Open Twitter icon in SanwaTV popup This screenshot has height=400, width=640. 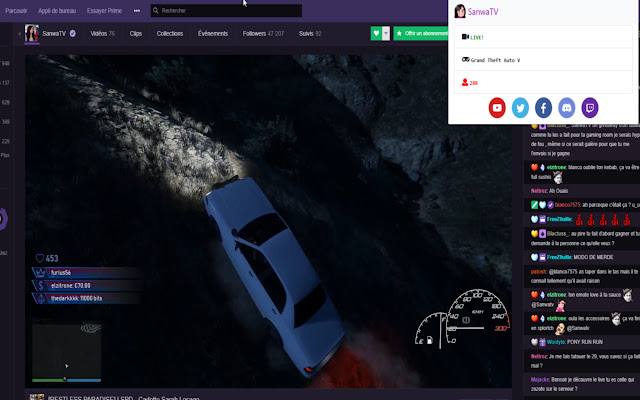520,108
